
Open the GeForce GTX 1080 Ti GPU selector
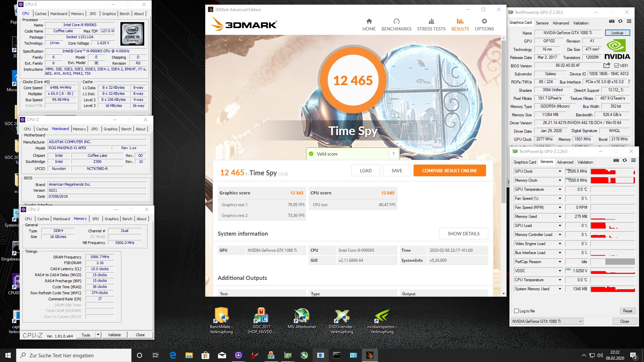tap(547, 321)
